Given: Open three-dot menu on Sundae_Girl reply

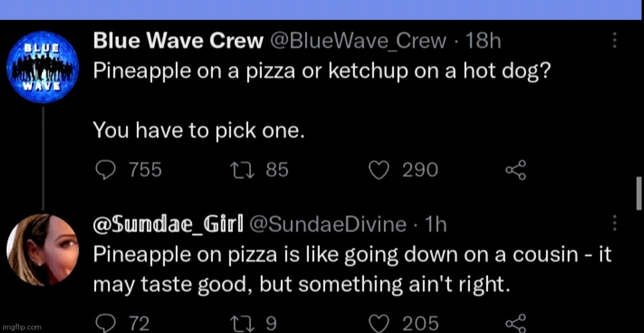Looking at the screenshot, I should click(x=615, y=223).
